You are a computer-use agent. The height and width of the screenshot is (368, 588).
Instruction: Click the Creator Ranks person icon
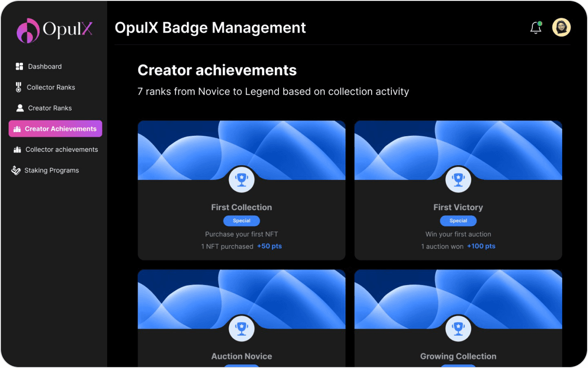(20, 108)
